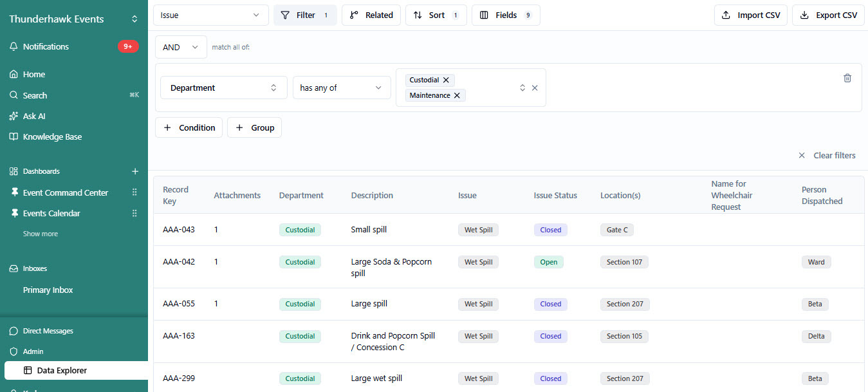The image size is (868, 392).
Task: Delete the Department filter condition with trash icon
Action: (x=847, y=78)
